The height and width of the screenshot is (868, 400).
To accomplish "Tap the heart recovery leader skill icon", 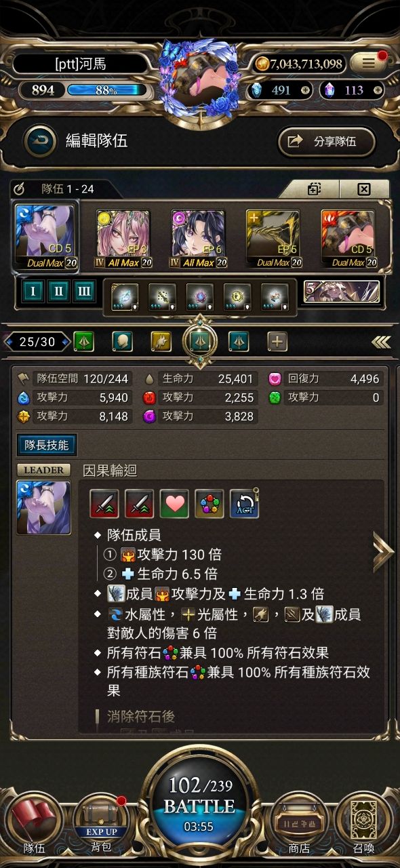I will pos(174,504).
